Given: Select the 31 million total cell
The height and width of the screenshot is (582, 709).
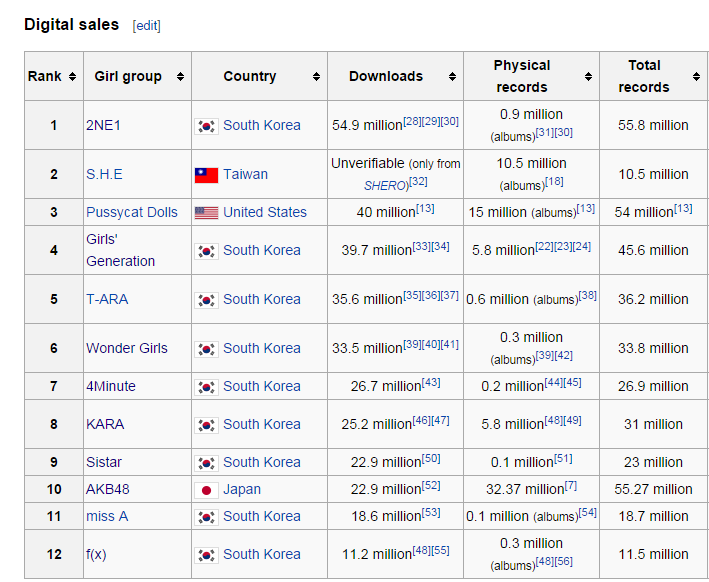Looking at the screenshot, I should click(653, 424).
